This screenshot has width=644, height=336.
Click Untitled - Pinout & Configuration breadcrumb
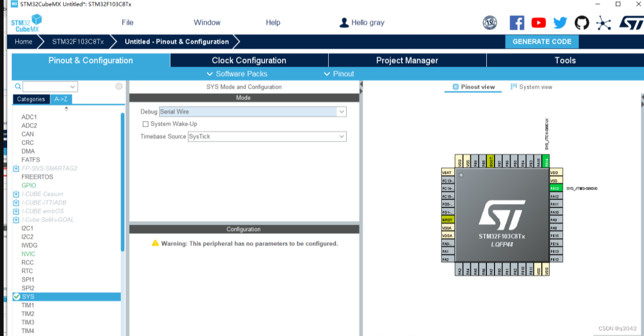[x=177, y=42]
